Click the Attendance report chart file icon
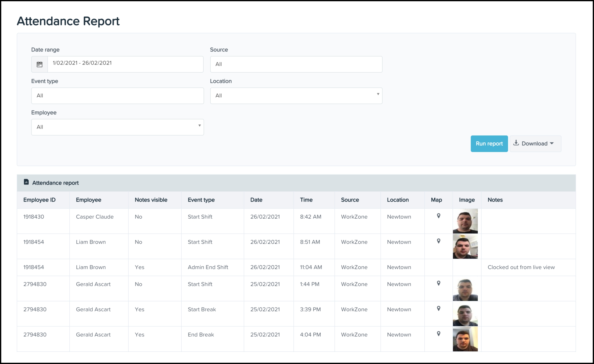This screenshot has height=364, width=594. click(x=26, y=182)
